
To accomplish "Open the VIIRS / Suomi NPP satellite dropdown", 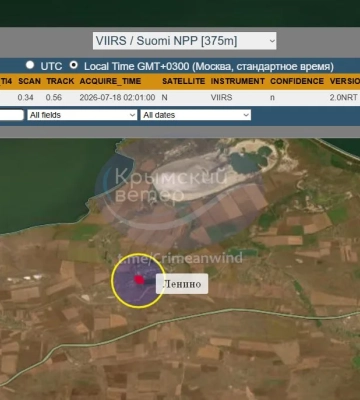I will point(184,41).
